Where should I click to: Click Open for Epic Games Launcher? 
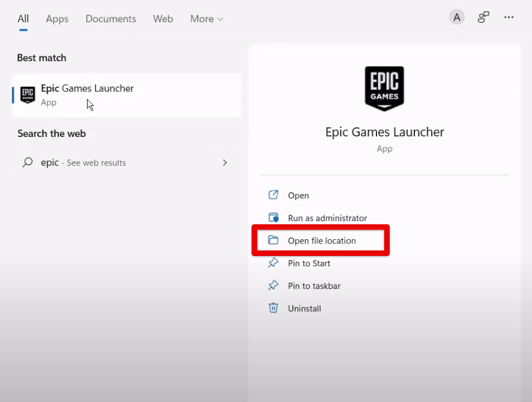(x=298, y=195)
